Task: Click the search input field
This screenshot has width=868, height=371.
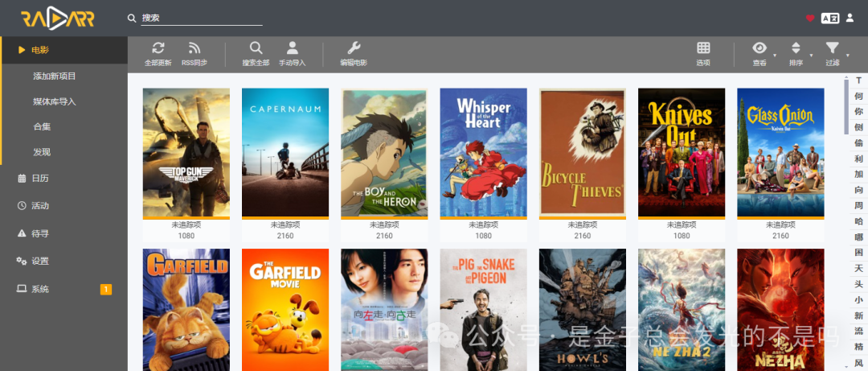Action: [201, 18]
